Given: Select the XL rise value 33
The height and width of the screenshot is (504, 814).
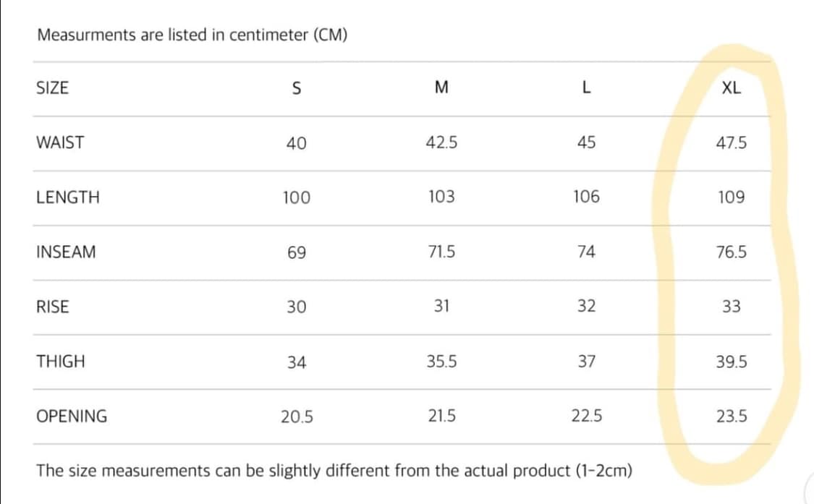Looking at the screenshot, I should (x=731, y=307).
